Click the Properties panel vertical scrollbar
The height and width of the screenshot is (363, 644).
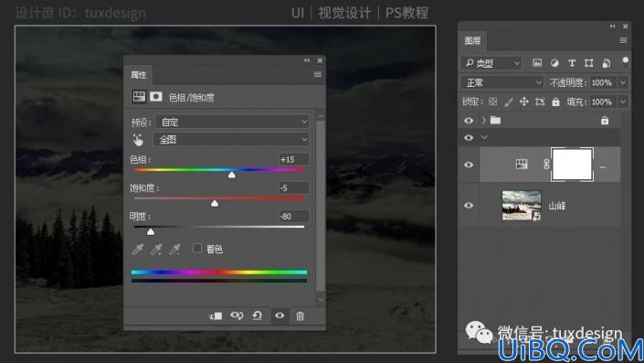pos(321,206)
